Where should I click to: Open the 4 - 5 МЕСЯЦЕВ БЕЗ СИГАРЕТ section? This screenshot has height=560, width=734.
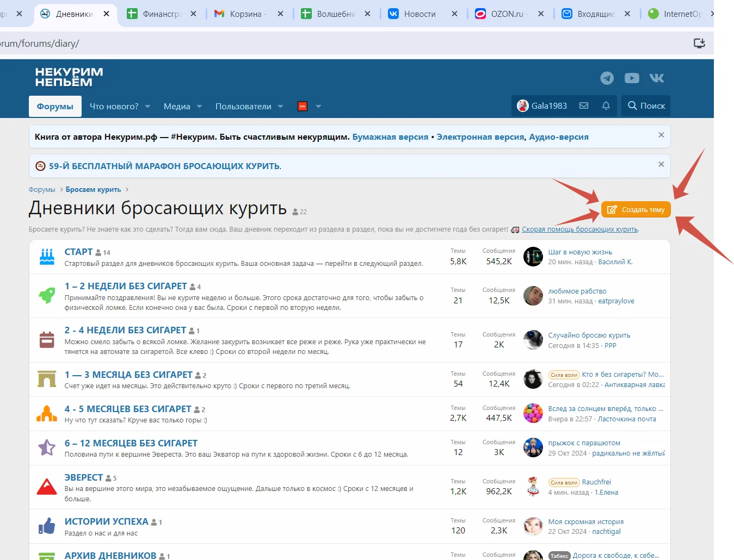pos(128,409)
